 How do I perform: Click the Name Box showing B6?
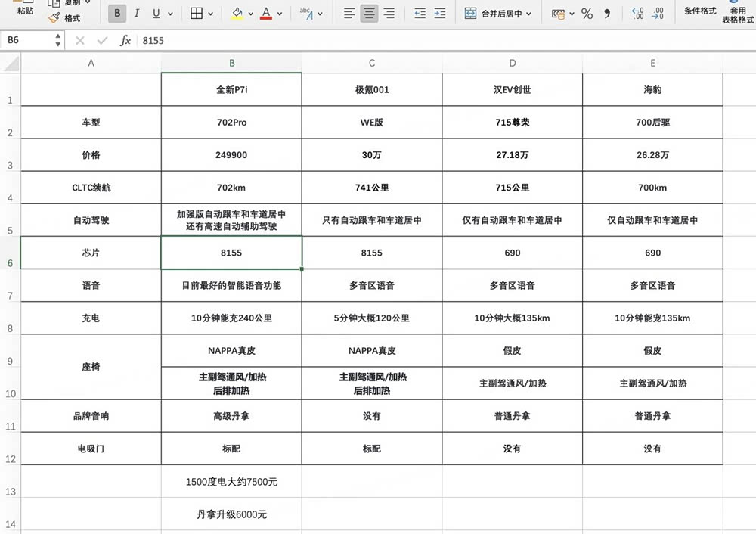coord(26,40)
